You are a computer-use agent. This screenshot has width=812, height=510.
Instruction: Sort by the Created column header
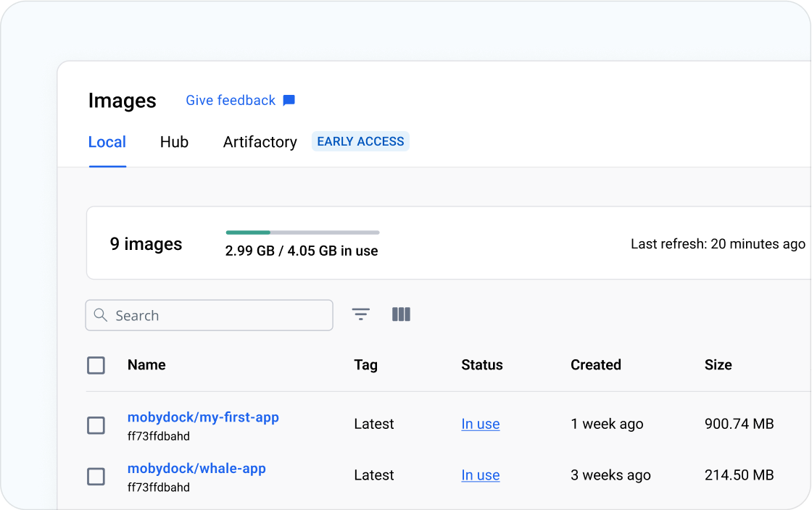595,365
